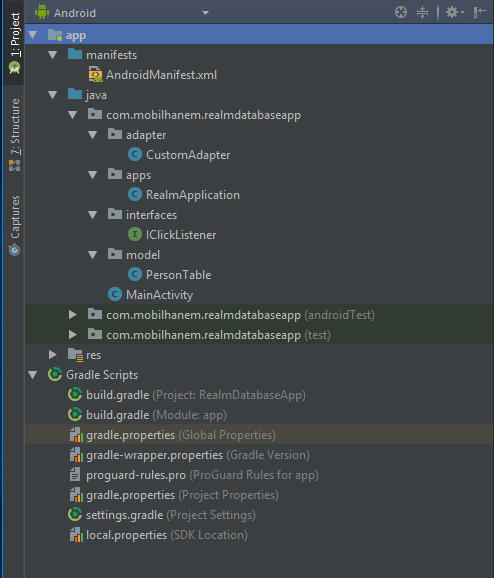
Task: Select local.properties (SDK Location) label
Action: [x=167, y=535]
